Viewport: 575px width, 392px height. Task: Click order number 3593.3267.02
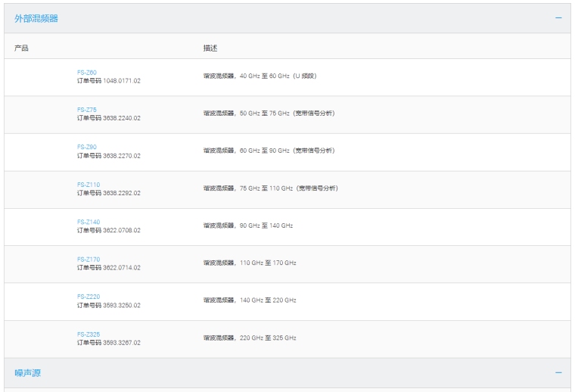(108, 342)
